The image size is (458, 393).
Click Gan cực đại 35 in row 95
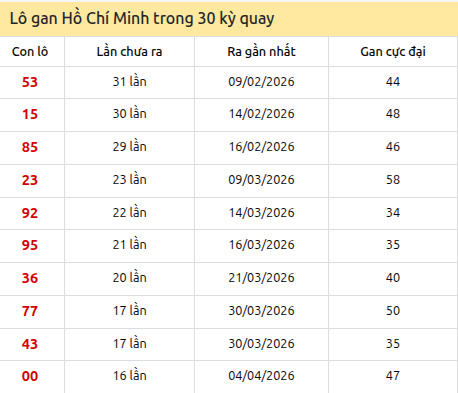pyautogui.click(x=393, y=245)
